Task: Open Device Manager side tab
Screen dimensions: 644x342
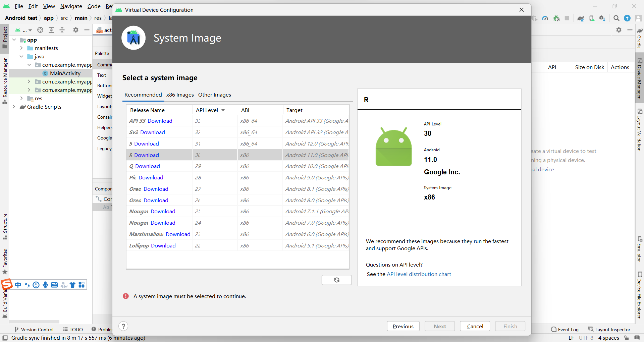Action: pos(639,78)
